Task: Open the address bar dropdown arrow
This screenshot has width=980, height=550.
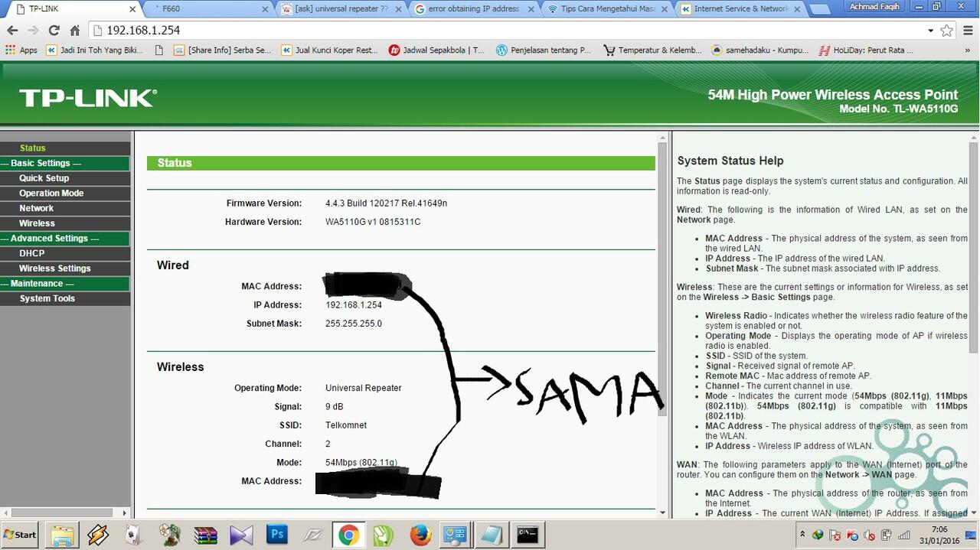Action: (x=931, y=31)
